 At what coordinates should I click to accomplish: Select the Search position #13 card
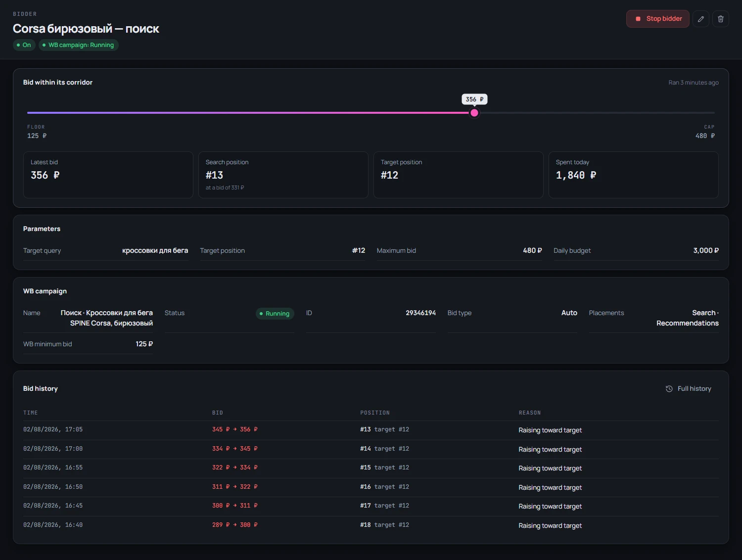[283, 175]
